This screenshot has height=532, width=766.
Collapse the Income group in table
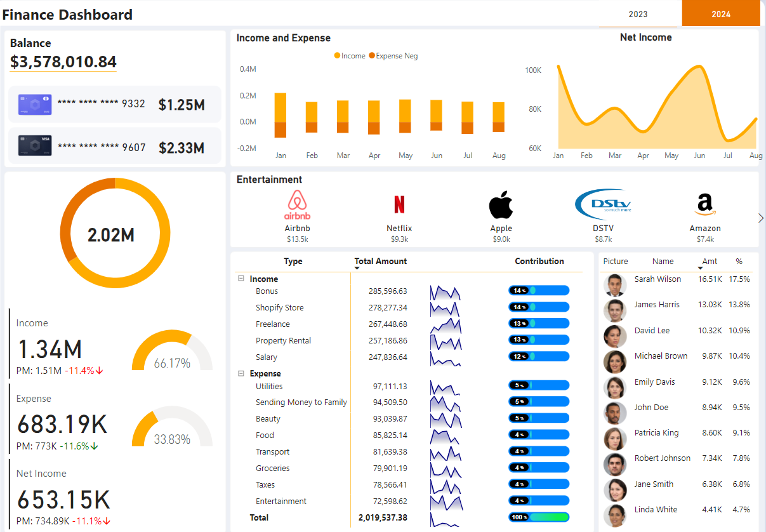(x=241, y=279)
